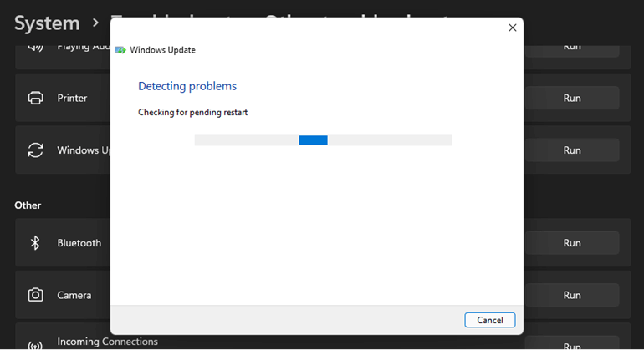The width and height of the screenshot is (644, 350).
Task: Run the Printer troubleshooter
Action: pos(572,98)
